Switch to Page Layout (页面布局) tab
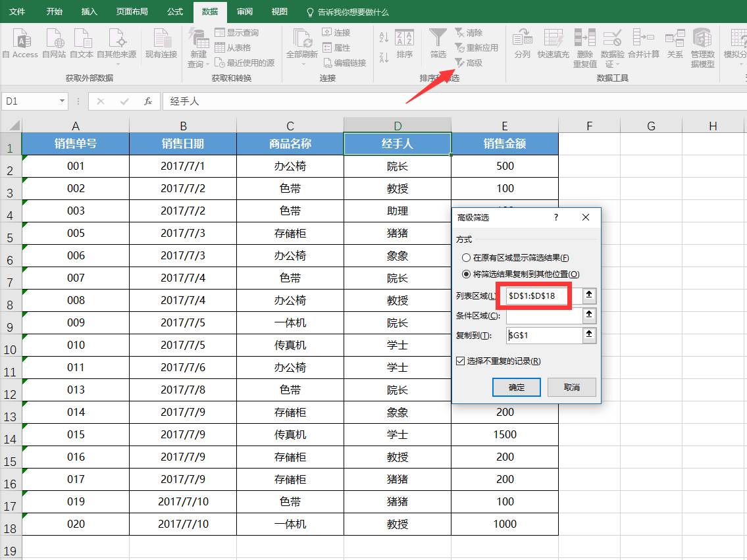This screenshot has height=560, width=747. pos(132,11)
